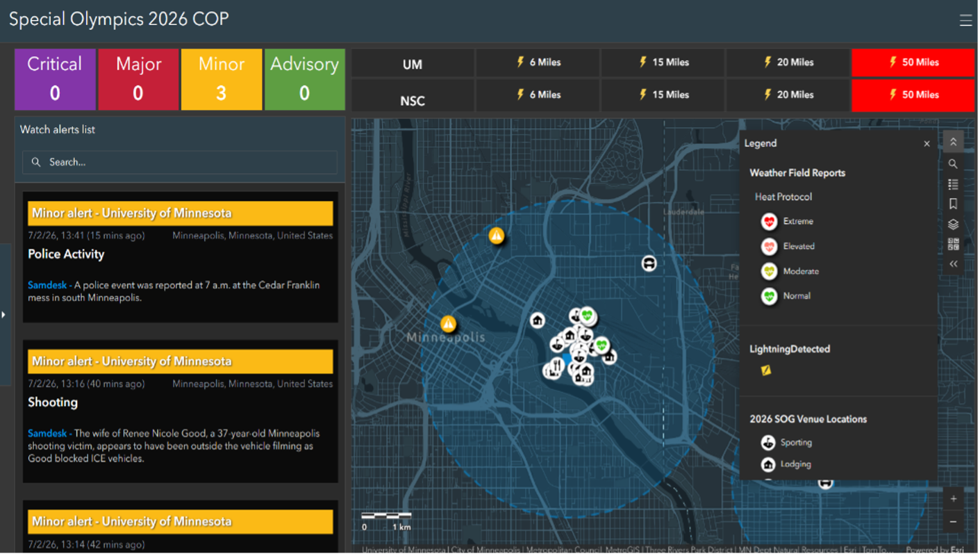Image resolution: width=980 pixels, height=556 pixels.
Task: Zoom out on the map
Action: click(x=953, y=521)
